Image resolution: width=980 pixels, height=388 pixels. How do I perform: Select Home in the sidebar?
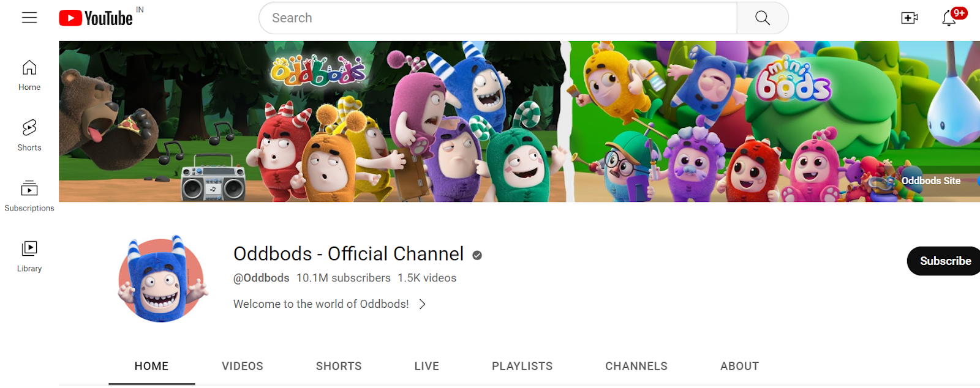tap(29, 75)
